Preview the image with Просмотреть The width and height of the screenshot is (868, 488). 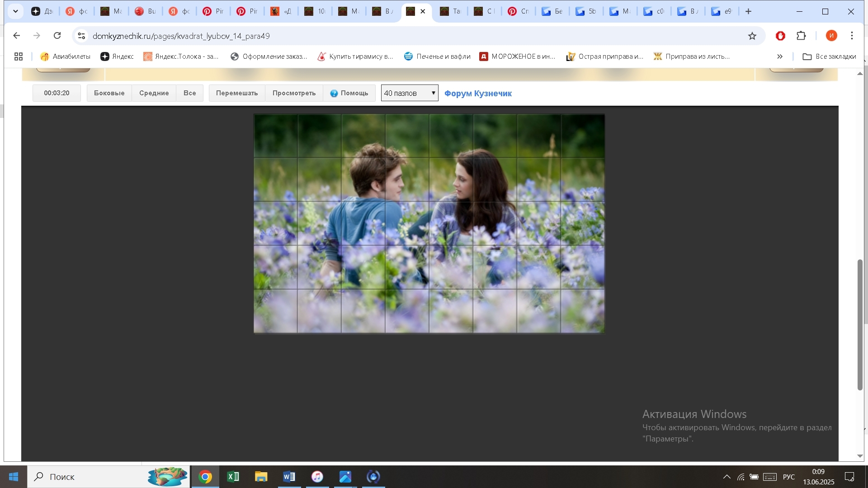coord(294,93)
